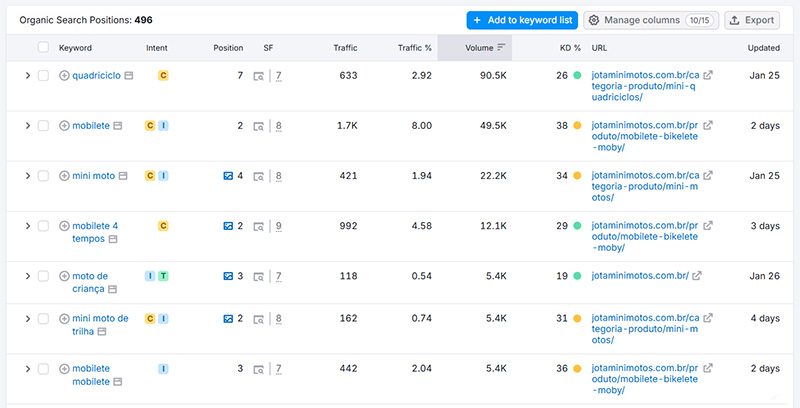800x408 pixels.
Task: Click the image position icon in mini moto row
Action: 228,176
